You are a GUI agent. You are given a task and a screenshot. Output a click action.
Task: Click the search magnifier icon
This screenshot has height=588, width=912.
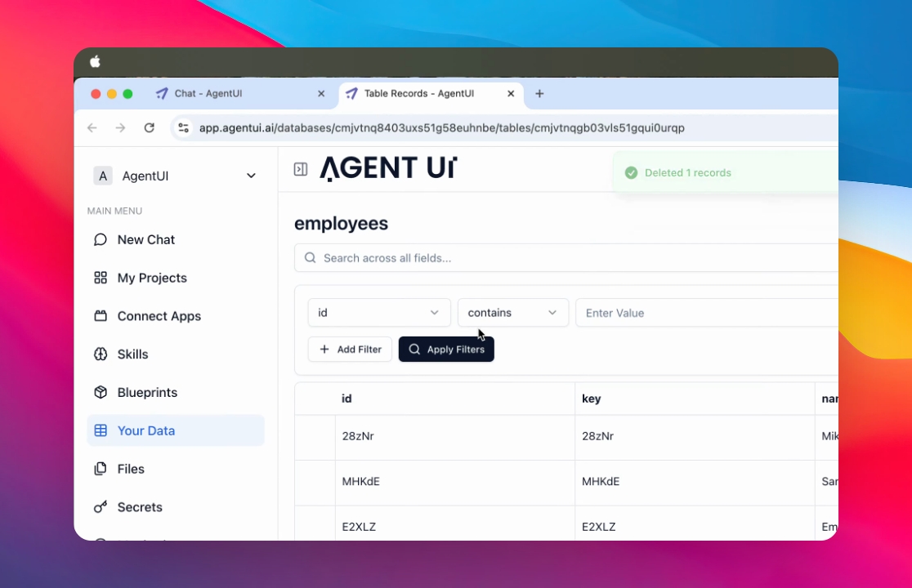tap(311, 258)
